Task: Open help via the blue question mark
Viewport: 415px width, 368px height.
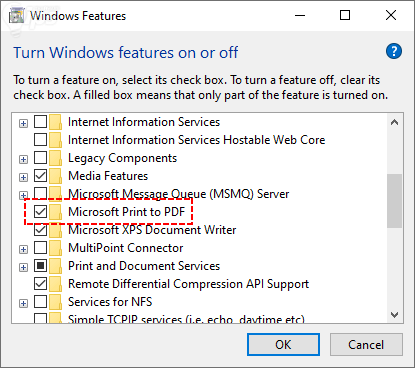Action: 394,51
